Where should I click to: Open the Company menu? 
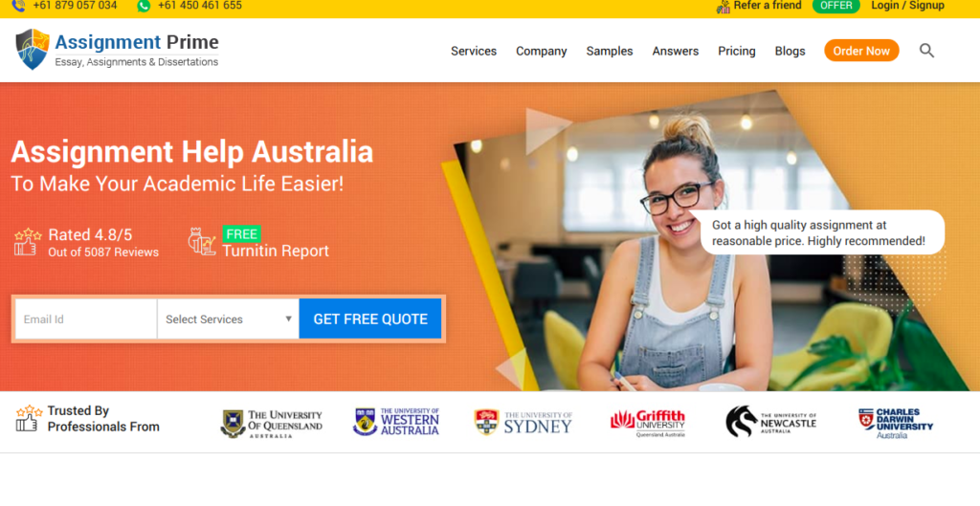point(542,52)
